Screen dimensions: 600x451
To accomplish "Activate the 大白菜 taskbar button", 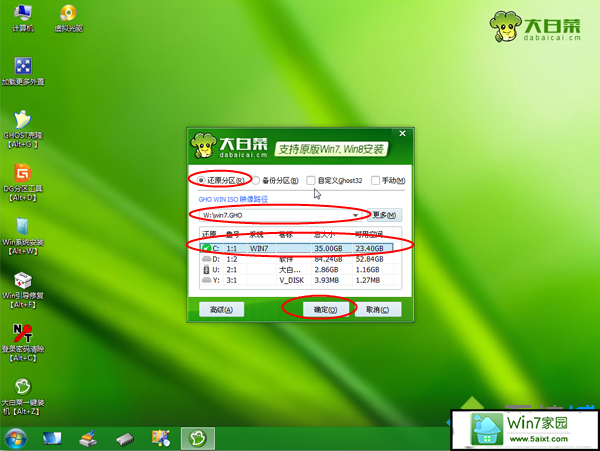I will point(198,438).
